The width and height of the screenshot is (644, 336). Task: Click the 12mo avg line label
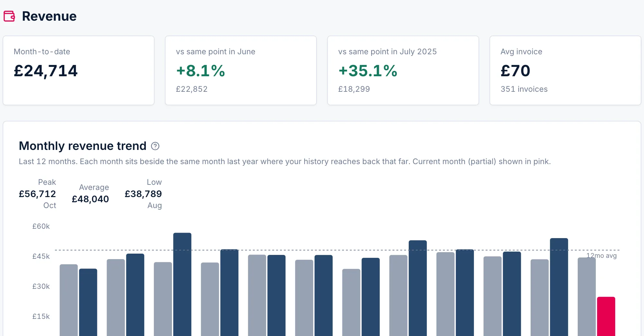tap(602, 256)
